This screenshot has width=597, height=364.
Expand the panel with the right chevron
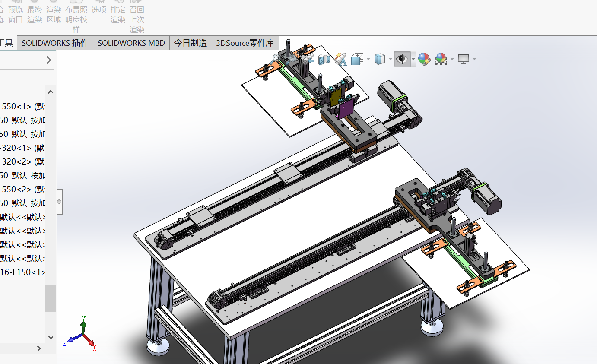[x=49, y=60]
